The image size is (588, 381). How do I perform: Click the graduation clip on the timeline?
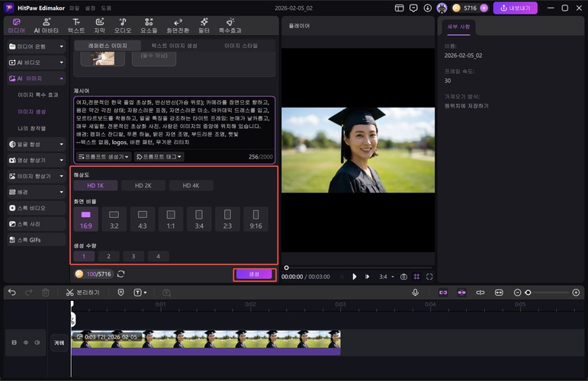206,340
